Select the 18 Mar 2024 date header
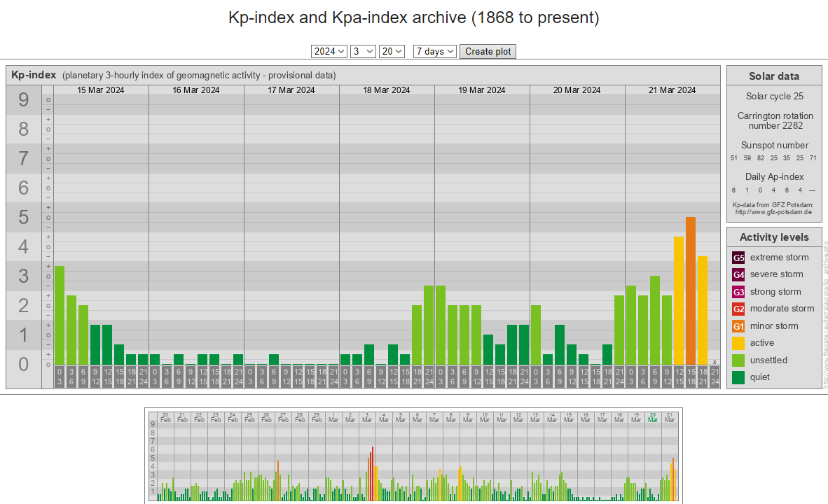The image size is (828, 504). pyautogui.click(x=387, y=90)
